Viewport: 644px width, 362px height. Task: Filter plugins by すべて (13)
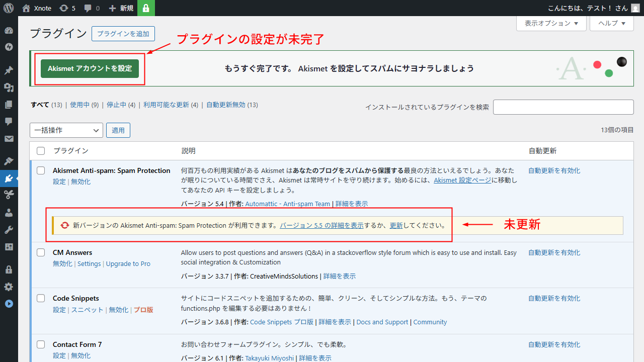(46, 105)
